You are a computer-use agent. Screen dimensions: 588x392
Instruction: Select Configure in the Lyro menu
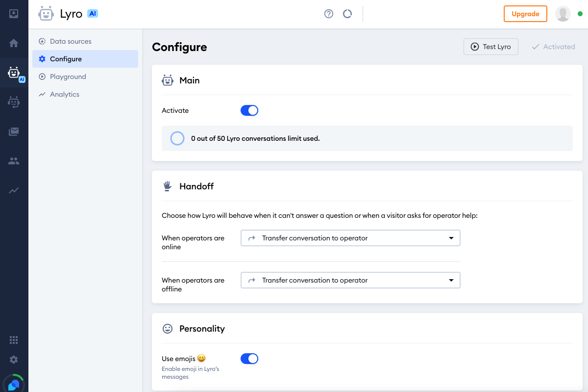85,59
